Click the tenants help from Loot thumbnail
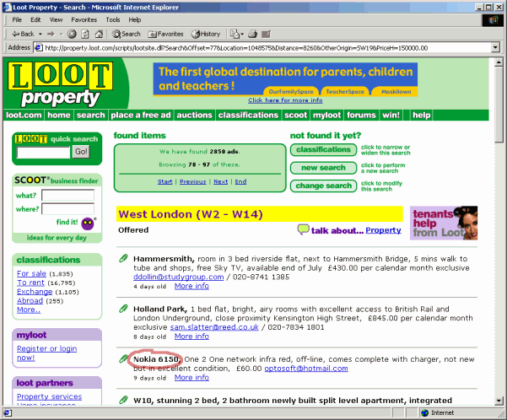This screenshot has width=507, height=420. 444,223
